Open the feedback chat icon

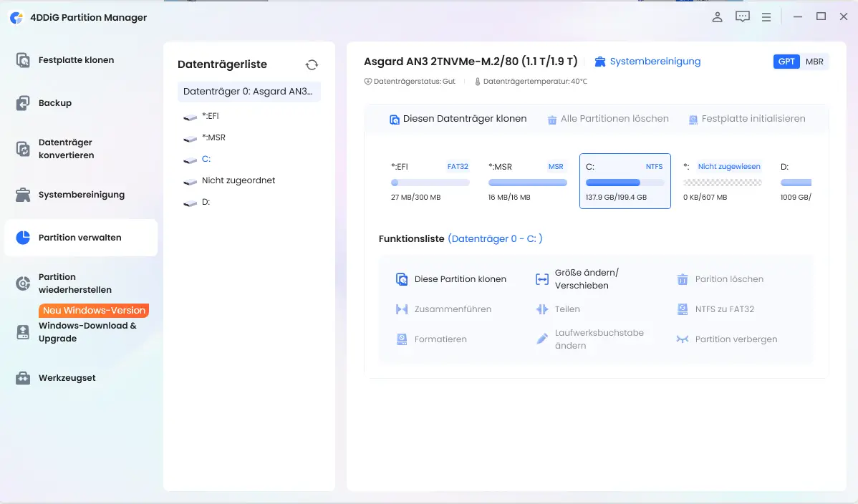743,17
